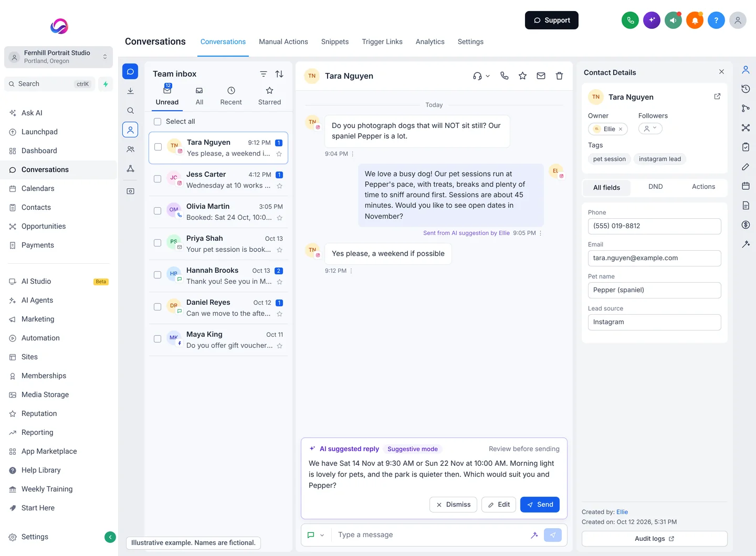Open the Fernhill Portrait Studio account switcher

(x=58, y=57)
